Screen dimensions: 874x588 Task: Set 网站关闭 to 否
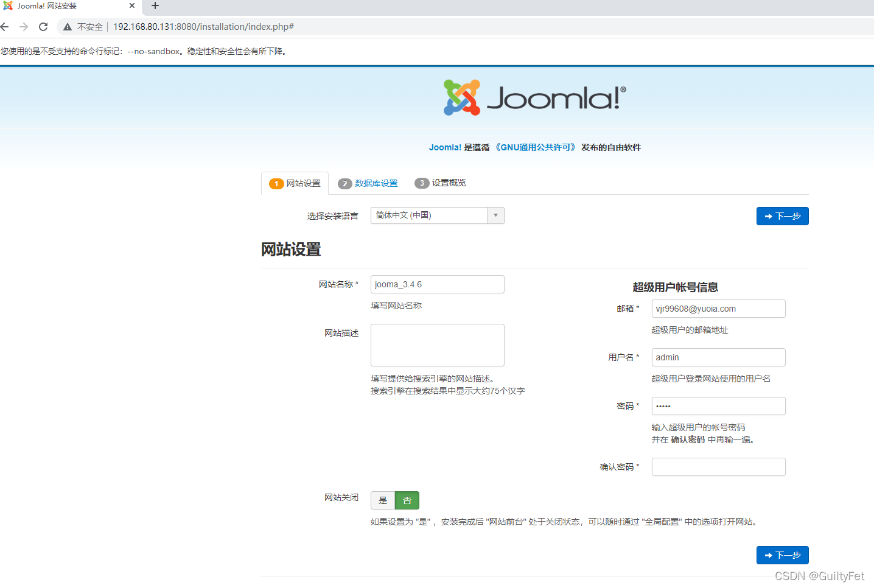407,500
